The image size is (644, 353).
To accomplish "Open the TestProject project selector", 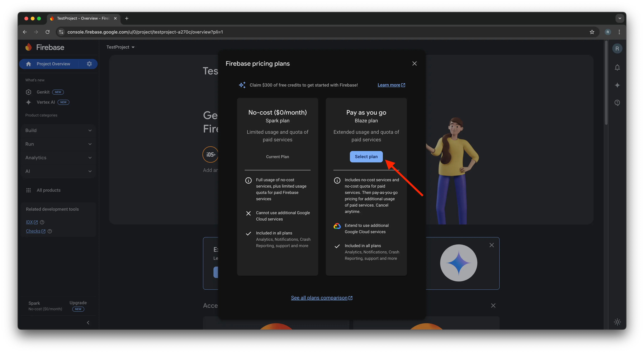I will 120,47.
